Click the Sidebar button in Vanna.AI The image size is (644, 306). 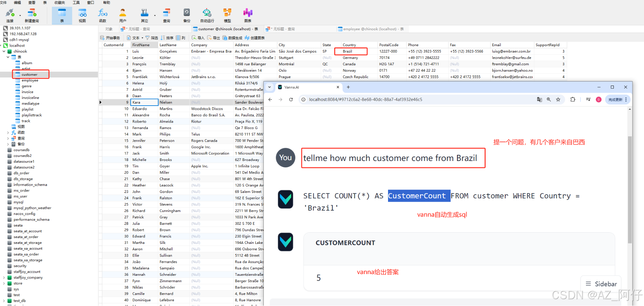[601, 284]
